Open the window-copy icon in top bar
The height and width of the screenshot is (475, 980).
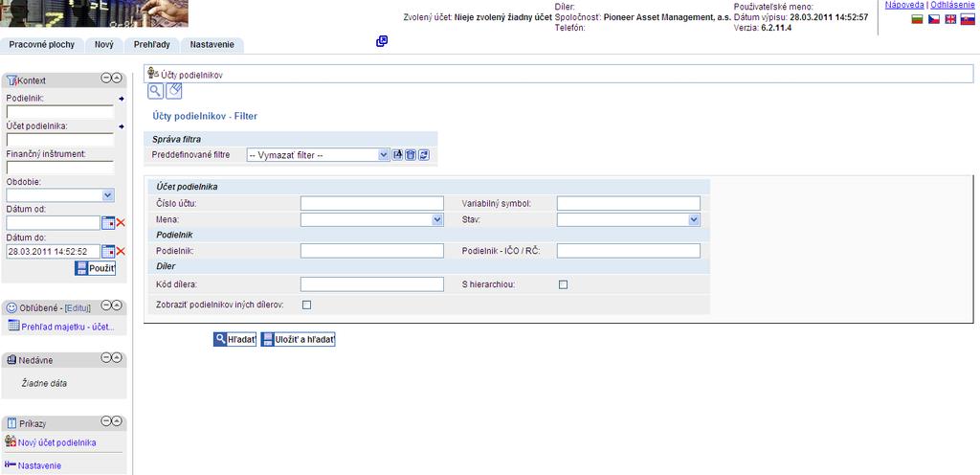click(x=382, y=41)
